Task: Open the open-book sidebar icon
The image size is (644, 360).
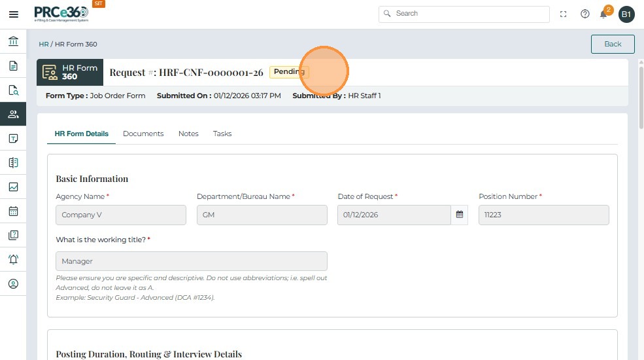Action: pos(13,163)
